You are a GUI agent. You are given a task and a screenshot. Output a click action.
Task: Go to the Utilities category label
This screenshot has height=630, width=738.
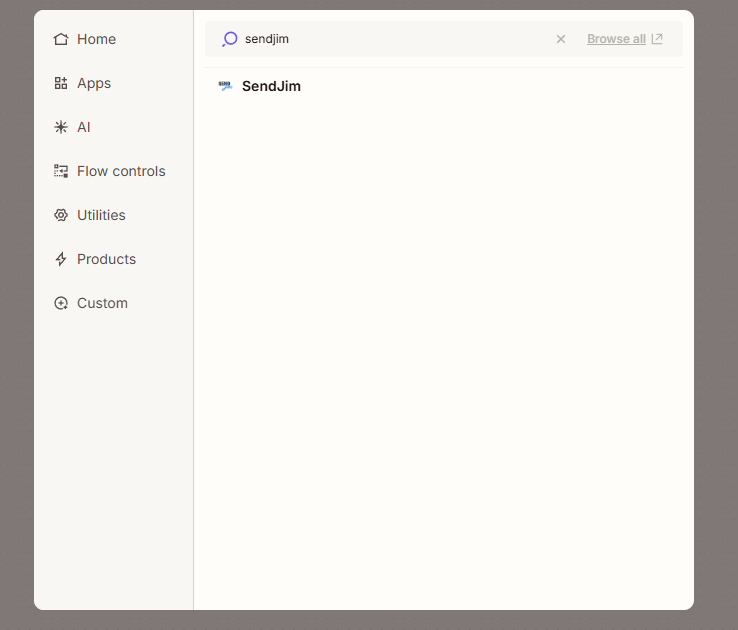pos(101,215)
